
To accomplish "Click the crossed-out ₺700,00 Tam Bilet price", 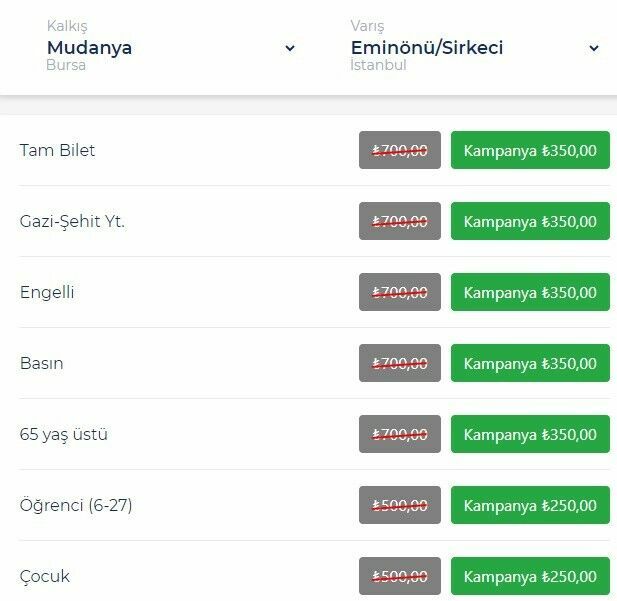I will tap(400, 151).
